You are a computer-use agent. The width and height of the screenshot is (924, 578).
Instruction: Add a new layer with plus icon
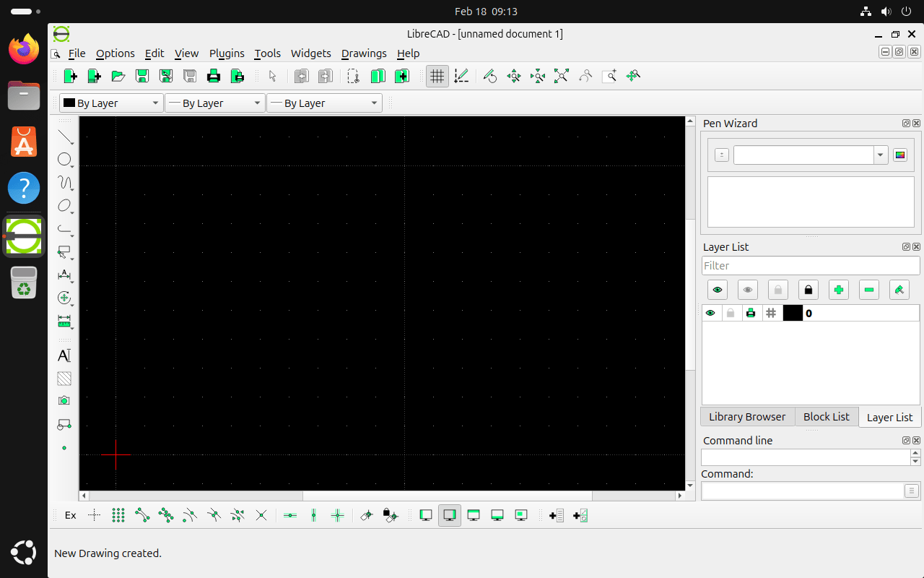(x=838, y=290)
